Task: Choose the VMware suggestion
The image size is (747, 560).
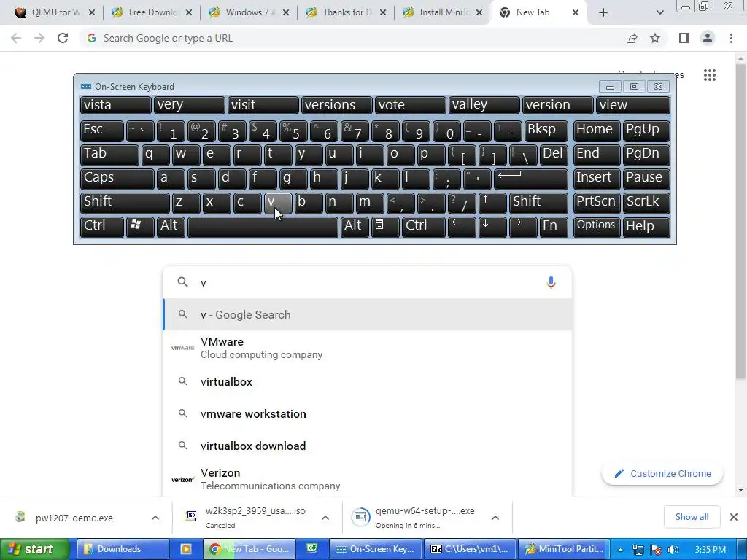Action: pos(368,348)
